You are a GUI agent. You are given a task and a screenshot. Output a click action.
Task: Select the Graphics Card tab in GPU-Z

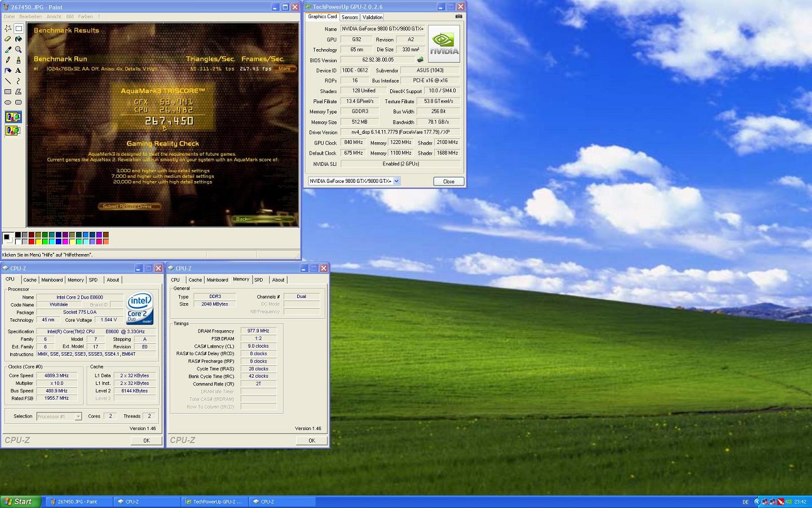[323, 16]
